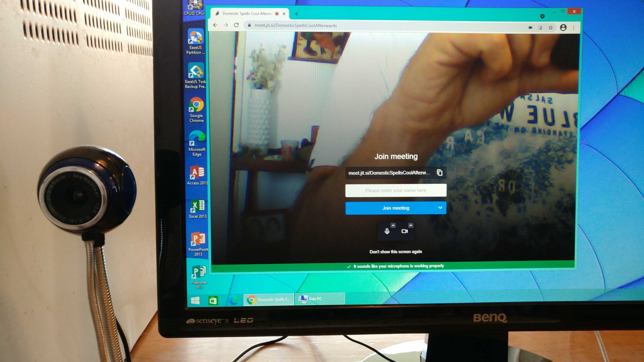Image resolution: width=644 pixels, height=362 pixels.
Task: Open Google Chrome from taskbar
Action: 250,299
